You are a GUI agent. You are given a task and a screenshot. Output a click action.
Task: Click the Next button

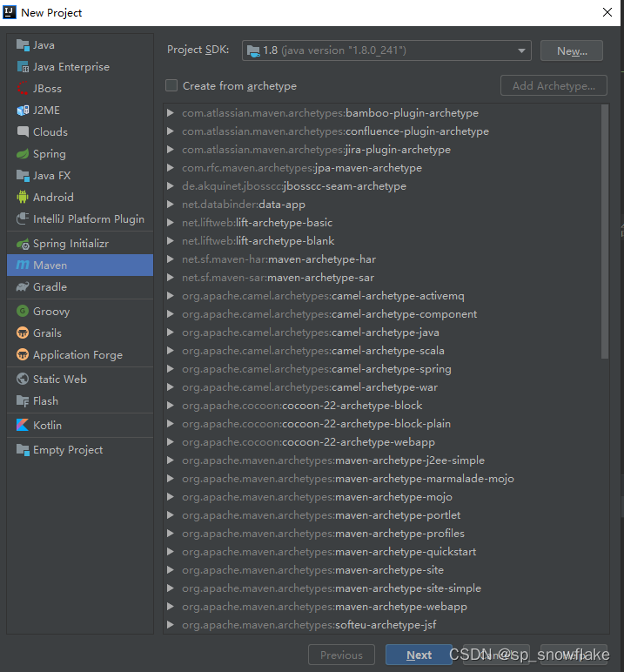[419, 655]
